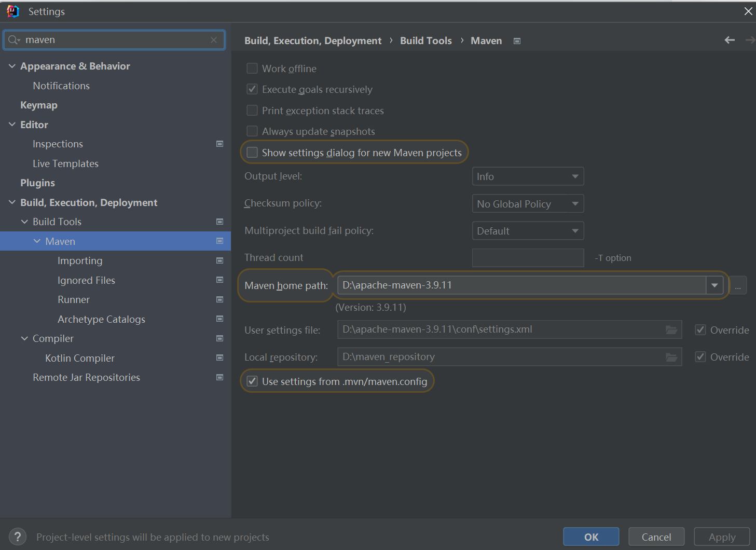Collapse the Editor section

[x=12, y=125]
